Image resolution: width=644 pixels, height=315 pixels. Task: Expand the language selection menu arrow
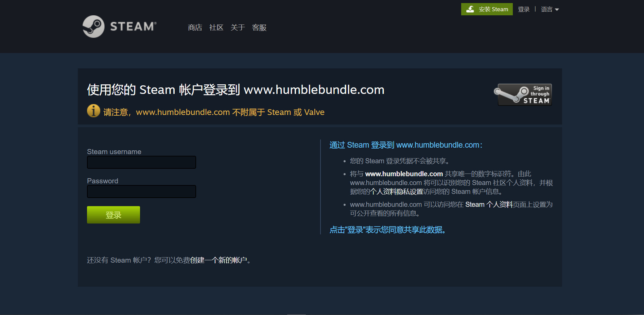pos(558,10)
